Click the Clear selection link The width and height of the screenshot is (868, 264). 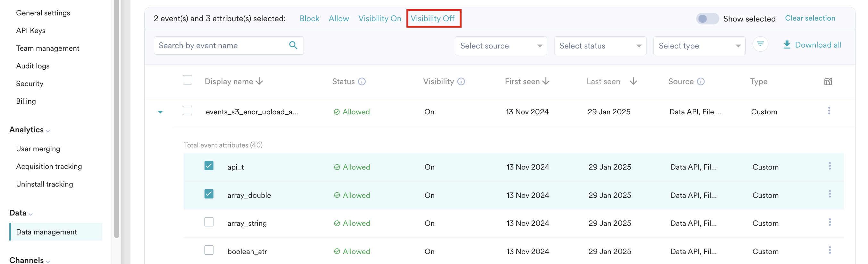(810, 18)
